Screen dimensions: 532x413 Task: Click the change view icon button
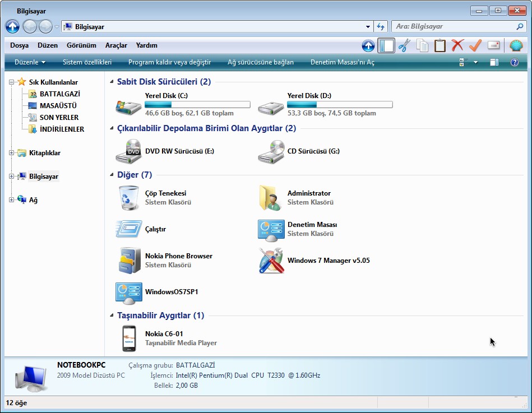[x=463, y=62]
